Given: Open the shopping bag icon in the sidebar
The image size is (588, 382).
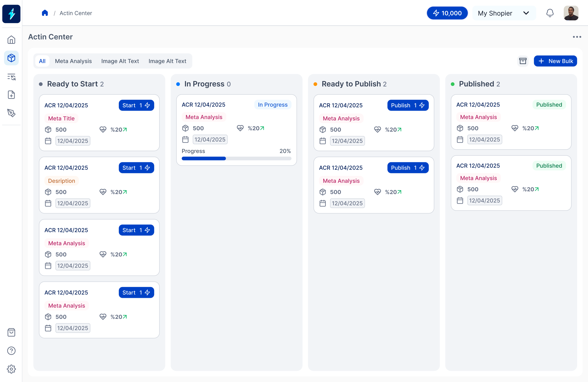Looking at the screenshot, I should pos(11,332).
